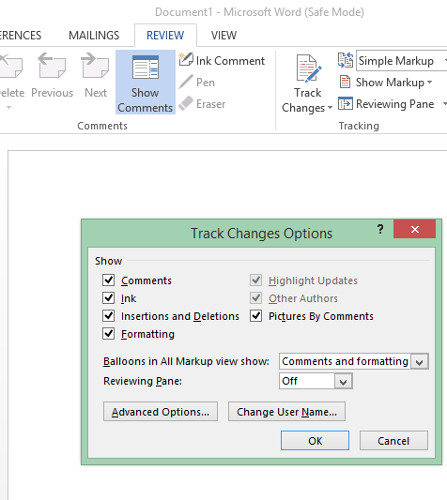Image resolution: width=447 pixels, height=500 pixels.
Task: Click the Show Markup page icon
Action: tap(345, 82)
